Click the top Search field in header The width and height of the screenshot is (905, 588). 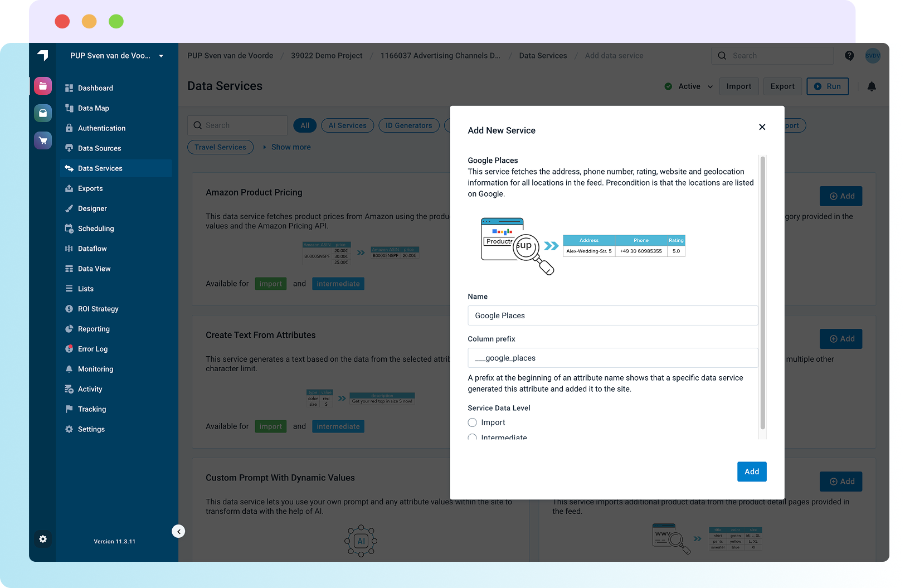772,56
